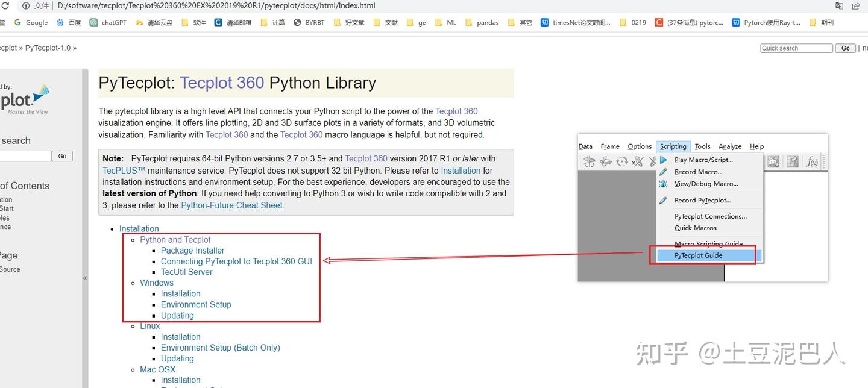
Task: Click the translate page icon in address bar
Action: (839, 5)
